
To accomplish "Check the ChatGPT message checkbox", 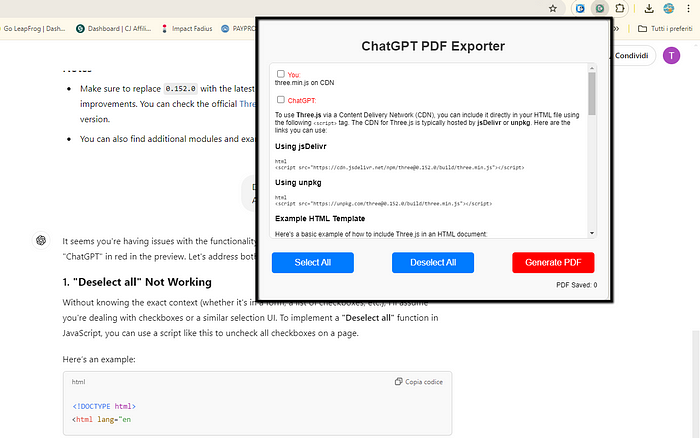I will click(281, 100).
